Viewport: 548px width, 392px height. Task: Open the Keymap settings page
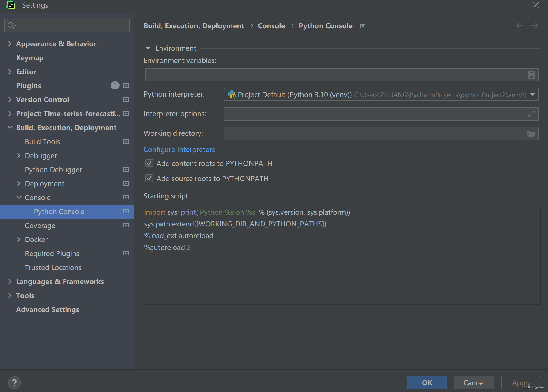pos(30,58)
